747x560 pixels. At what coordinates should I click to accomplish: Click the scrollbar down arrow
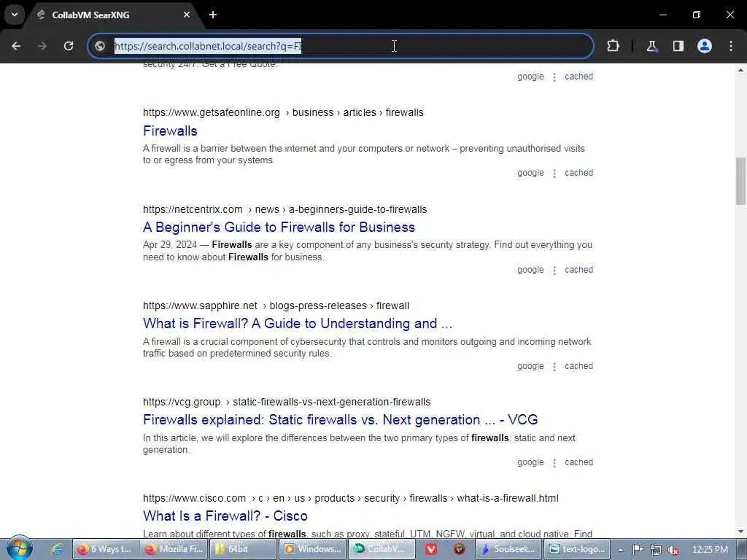pos(740,532)
